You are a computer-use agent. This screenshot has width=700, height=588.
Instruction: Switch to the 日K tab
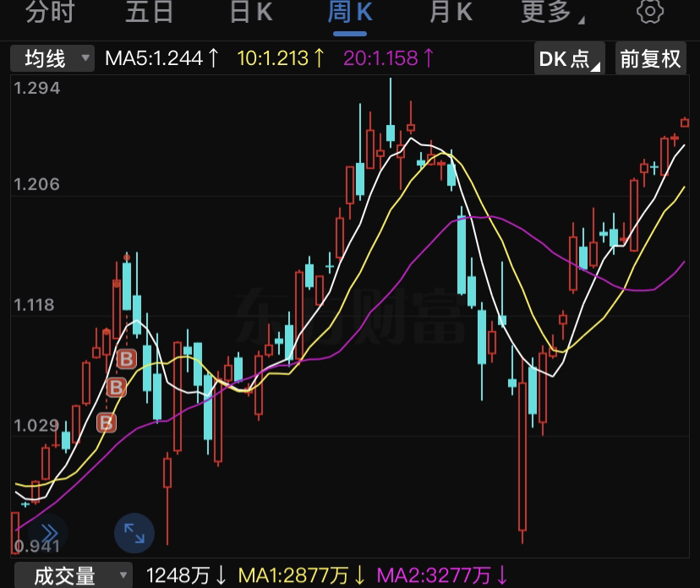(x=251, y=12)
